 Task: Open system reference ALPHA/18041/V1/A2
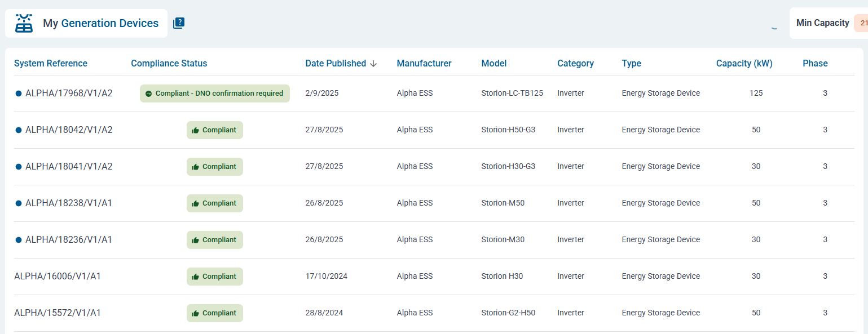click(69, 167)
